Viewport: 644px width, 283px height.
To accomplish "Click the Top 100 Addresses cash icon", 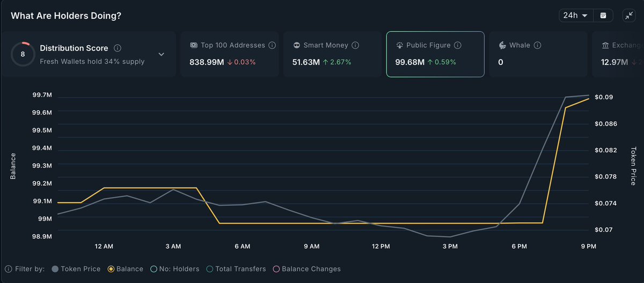I will pos(194,46).
